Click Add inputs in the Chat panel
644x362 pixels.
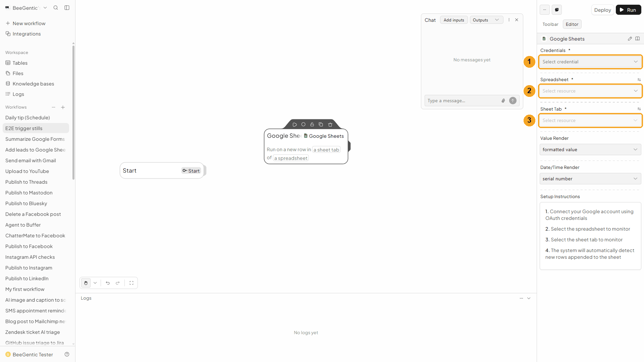pos(453,20)
